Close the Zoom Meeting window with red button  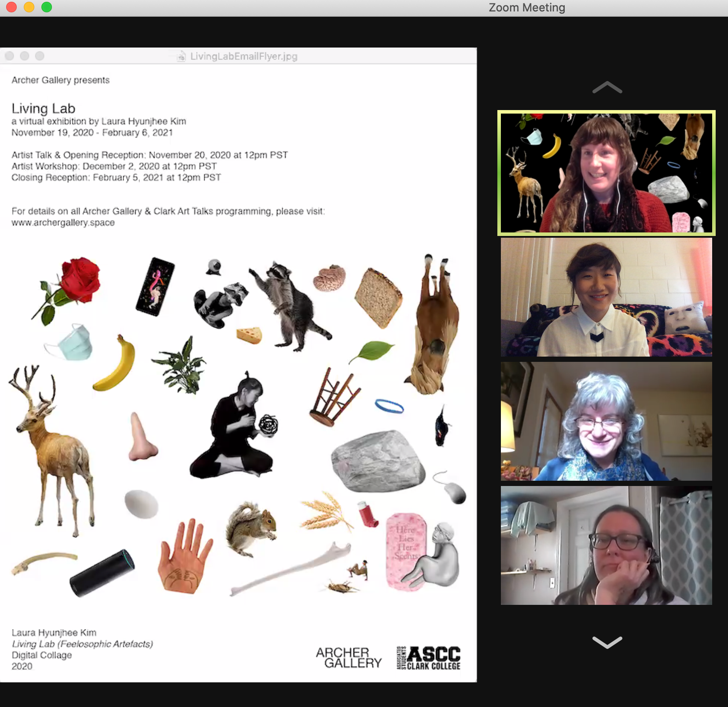11,7
